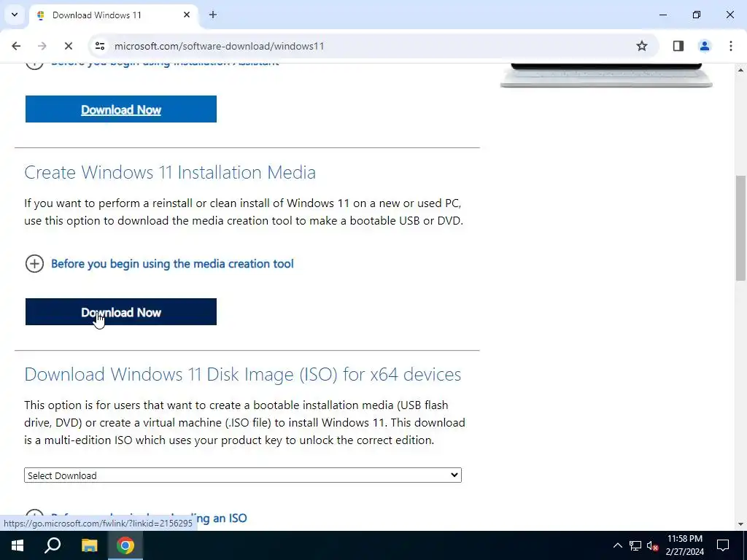The width and height of the screenshot is (747, 560).
Task: Open the Windows Start menu
Action: pos(18,545)
